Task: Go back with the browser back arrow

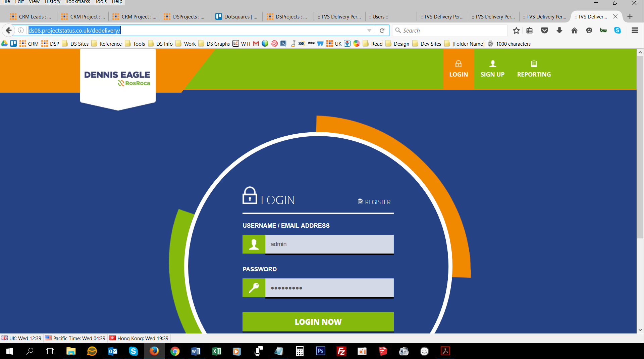Action: tap(9, 31)
